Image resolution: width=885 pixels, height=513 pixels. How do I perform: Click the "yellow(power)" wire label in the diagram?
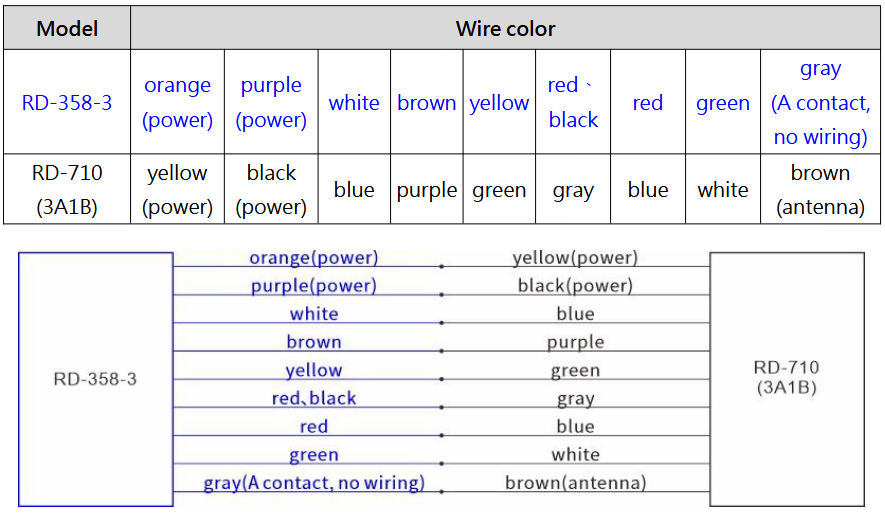575,258
